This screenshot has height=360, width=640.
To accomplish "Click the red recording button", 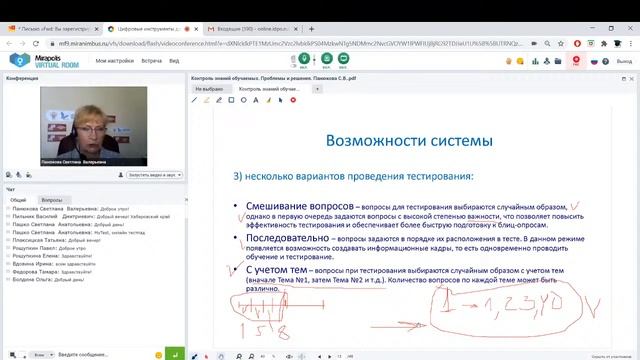I will [x=576, y=61].
